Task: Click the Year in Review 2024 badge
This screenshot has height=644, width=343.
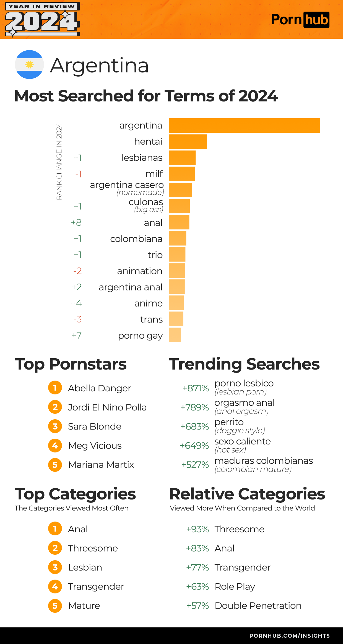Action: [42, 19]
